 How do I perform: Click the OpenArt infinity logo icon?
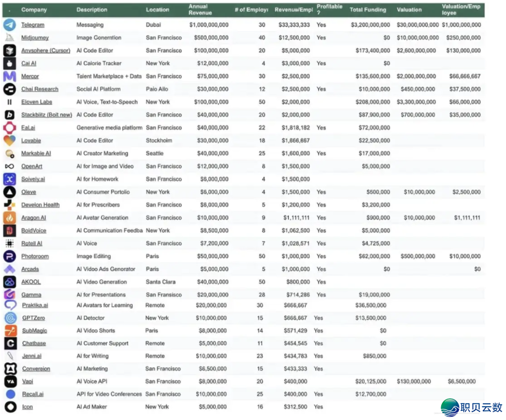click(x=10, y=166)
